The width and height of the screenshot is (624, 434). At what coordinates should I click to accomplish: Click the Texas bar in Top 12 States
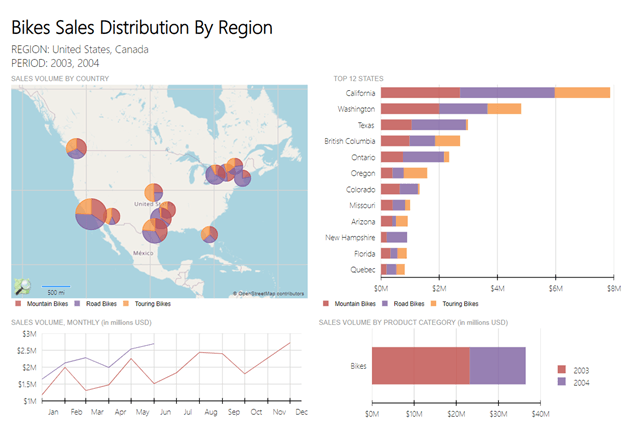424,125
